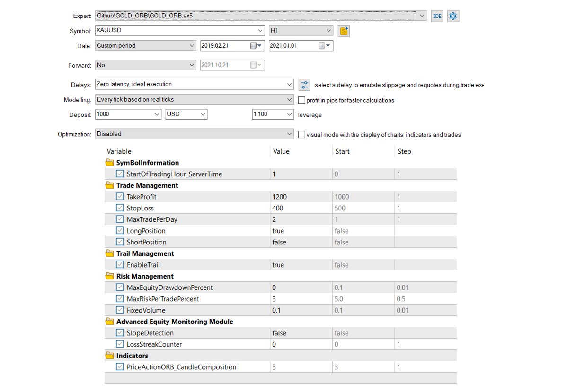
Task: Open the delay settings slider icon
Action: pyautogui.click(x=304, y=85)
